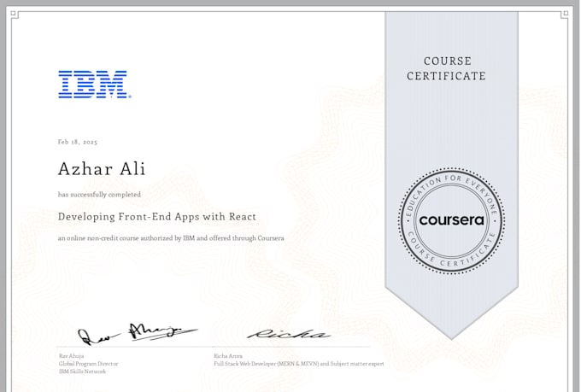581x392 pixels.
Task: Click the Rav Ahuja handwritten signature
Action: coord(138,333)
